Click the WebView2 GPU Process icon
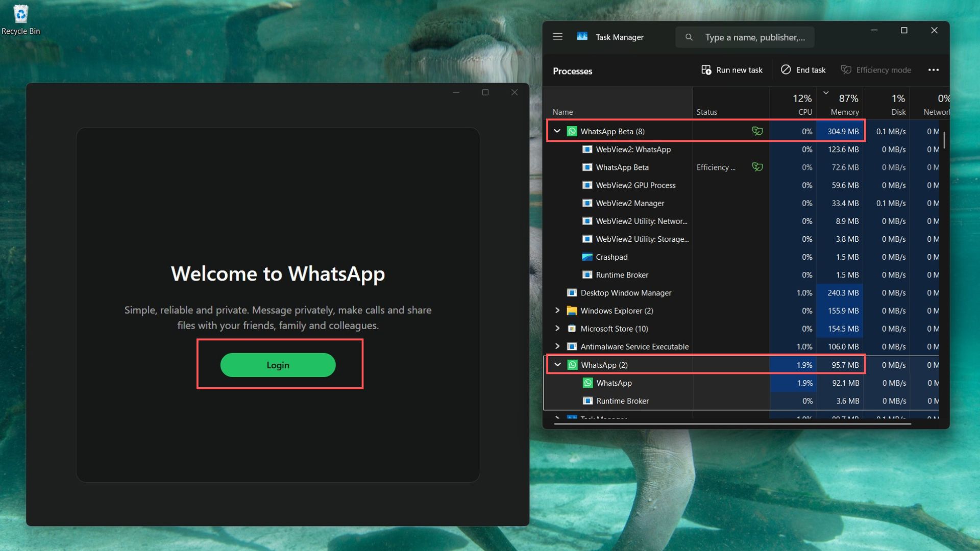980x551 pixels. [587, 185]
